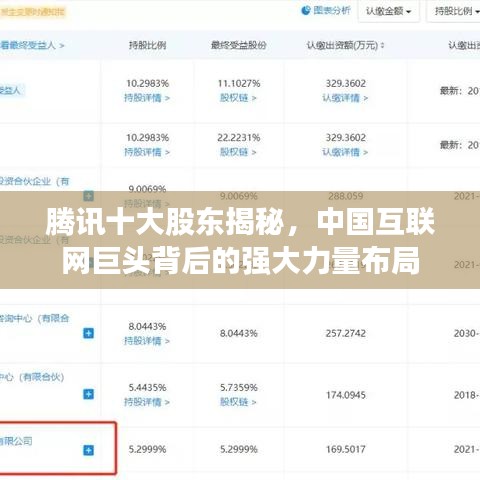
Task: Click the 咨询中心（有限合 shareholder name
Action: (34, 318)
